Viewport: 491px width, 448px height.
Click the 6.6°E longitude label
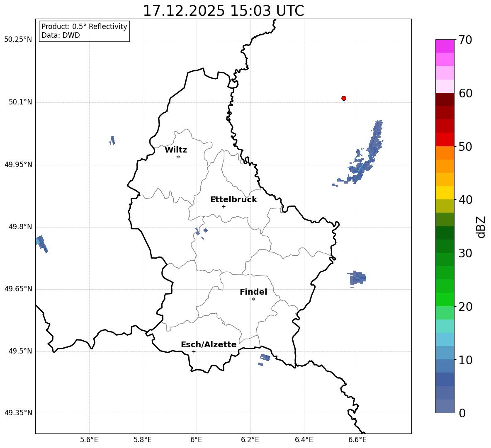[x=357, y=440]
